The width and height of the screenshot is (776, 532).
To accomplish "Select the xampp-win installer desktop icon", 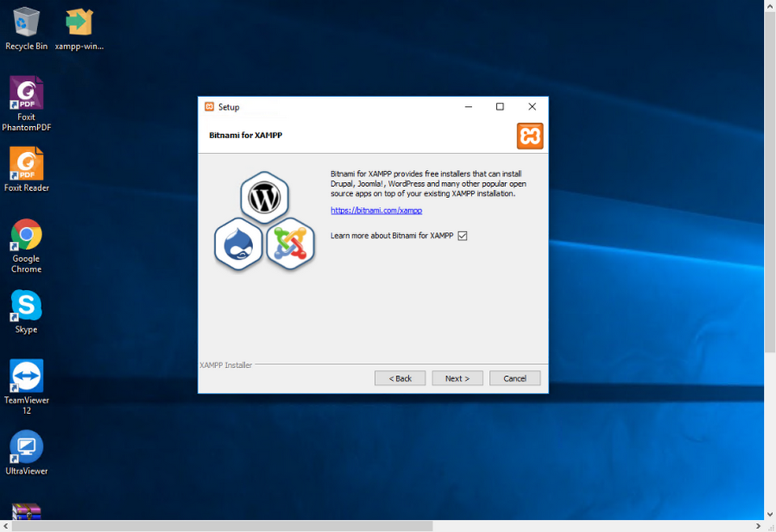I will [79, 29].
